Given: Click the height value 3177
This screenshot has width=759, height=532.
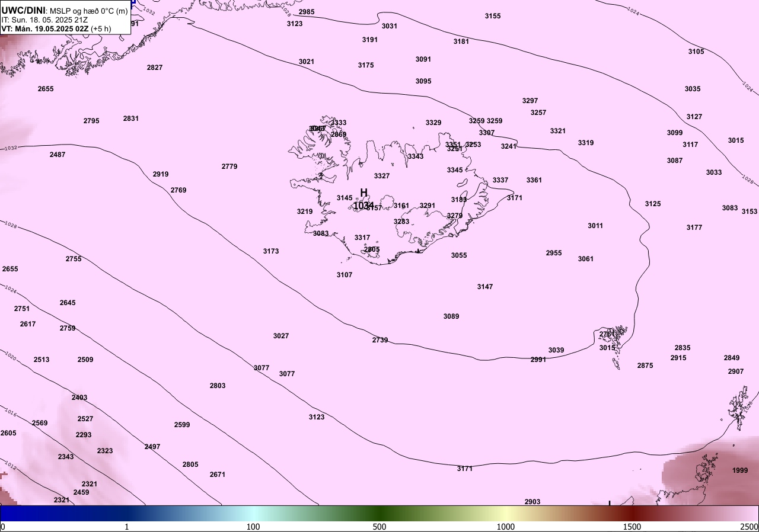Looking at the screenshot, I should [694, 227].
